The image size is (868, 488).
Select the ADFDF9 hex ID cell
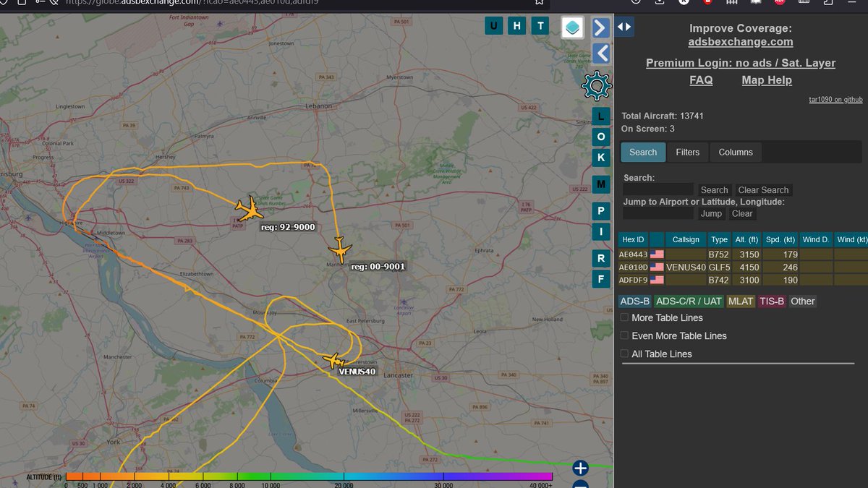[x=634, y=280]
